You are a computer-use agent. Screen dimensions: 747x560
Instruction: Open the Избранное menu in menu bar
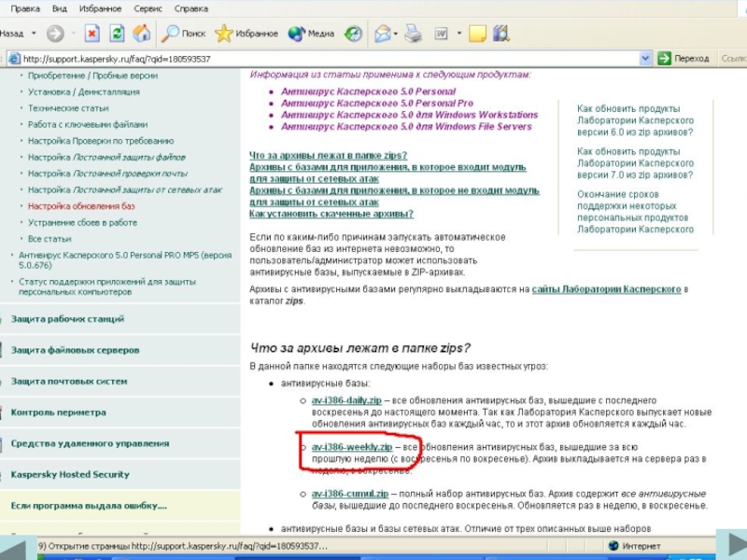tap(100, 8)
